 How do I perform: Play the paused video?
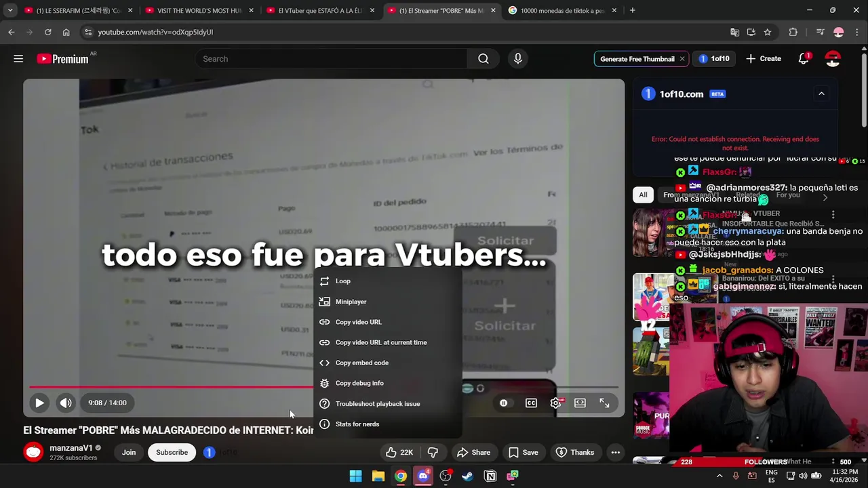(x=39, y=403)
